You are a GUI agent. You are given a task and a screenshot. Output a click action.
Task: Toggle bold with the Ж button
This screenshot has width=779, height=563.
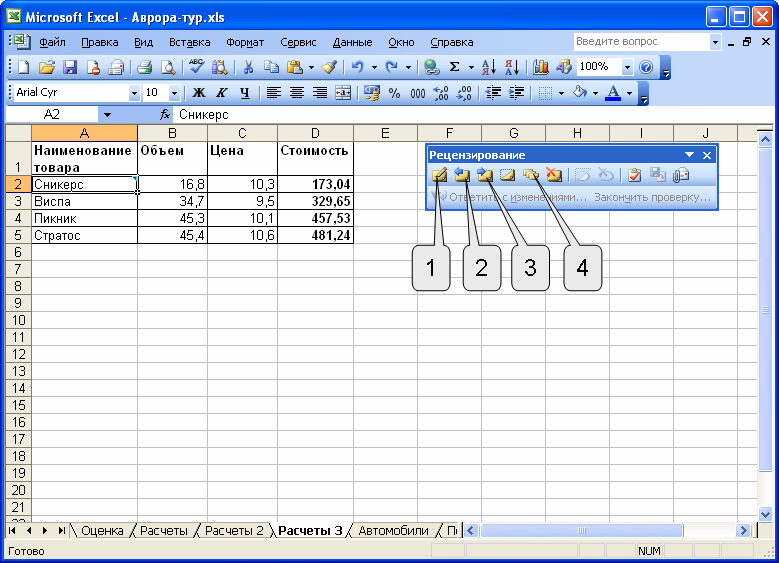click(x=199, y=93)
